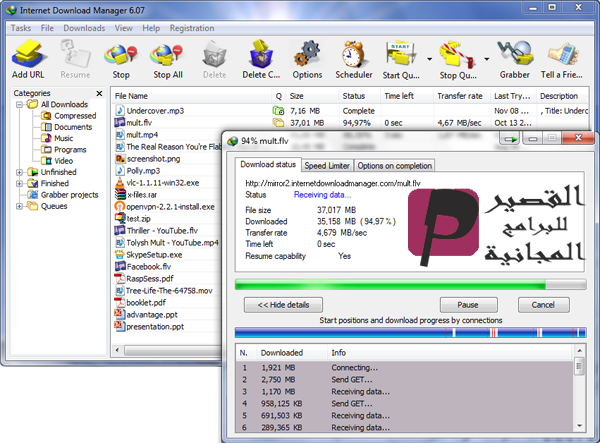
Task: Open Options with the gears icon
Action: pyautogui.click(x=307, y=54)
